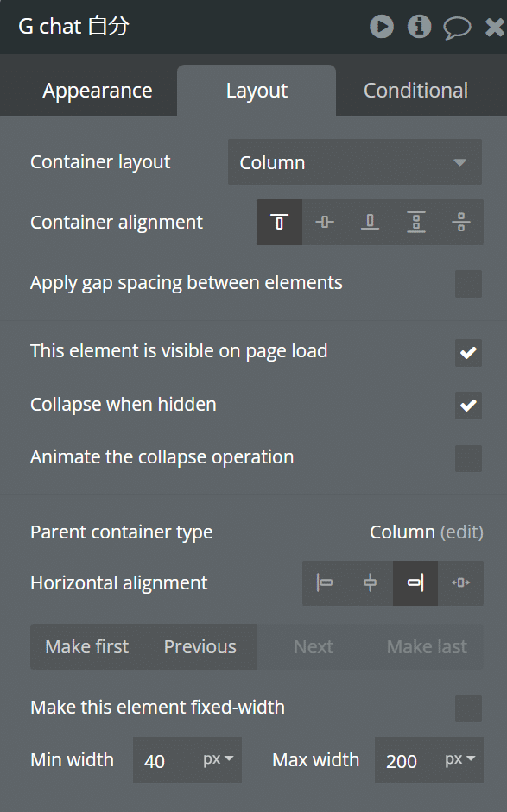Open Max width px unit dropdown
Image resolution: width=507 pixels, height=812 pixels.
coord(460,759)
